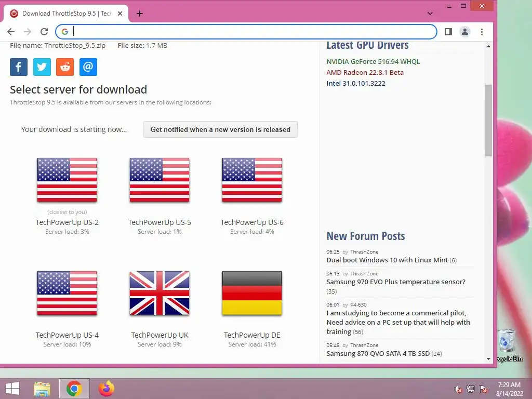
Task: Open the Chrome profile avatar
Action: tap(465, 32)
